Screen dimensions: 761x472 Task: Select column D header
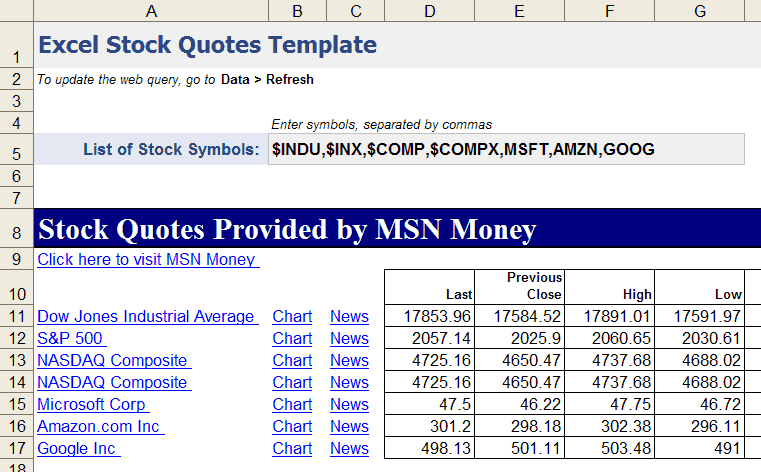tap(429, 10)
